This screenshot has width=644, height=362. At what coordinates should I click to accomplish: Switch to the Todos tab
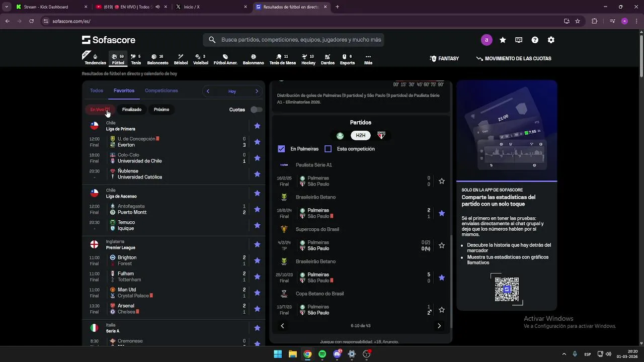pyautogui.click(x=97, y=90)
